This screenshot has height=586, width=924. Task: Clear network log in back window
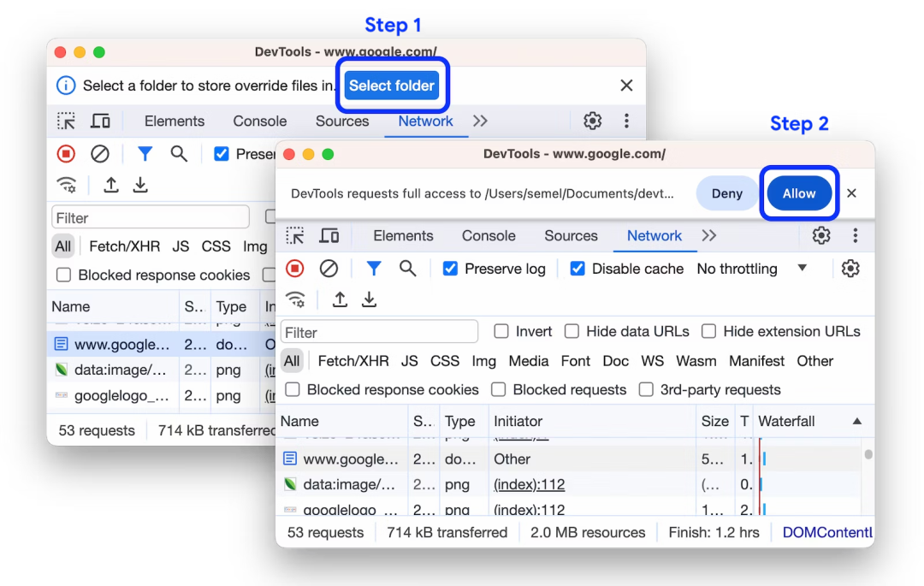click(100, 154)
